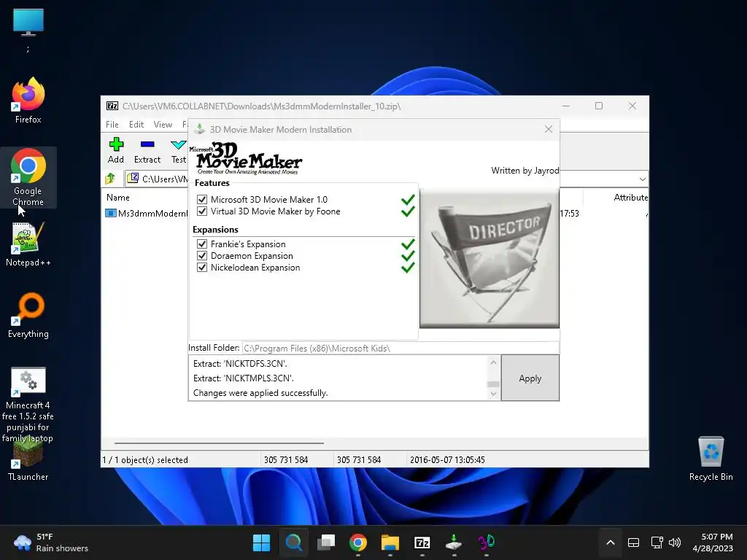This screenshot has height=560, width=747.
Task: Toggle Nickelodean Expansion checkbox
Action: click(202, 267)
